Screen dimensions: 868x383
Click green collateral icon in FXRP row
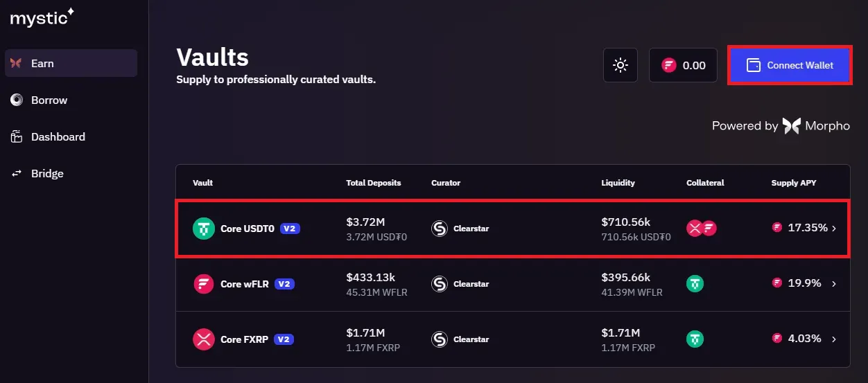pyautogui.click(x=695, y=339)
